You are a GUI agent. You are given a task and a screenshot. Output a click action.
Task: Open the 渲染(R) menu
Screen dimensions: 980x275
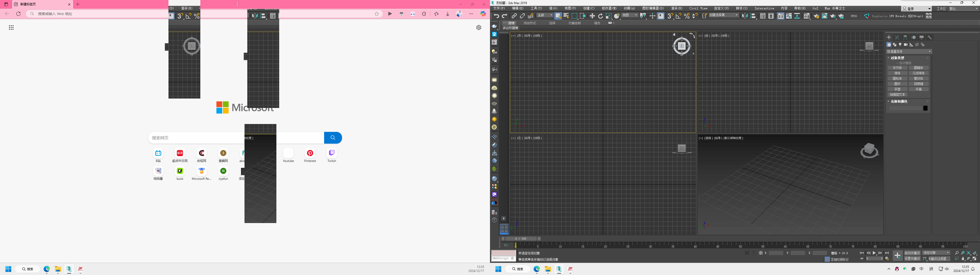[x=676, y=8]
